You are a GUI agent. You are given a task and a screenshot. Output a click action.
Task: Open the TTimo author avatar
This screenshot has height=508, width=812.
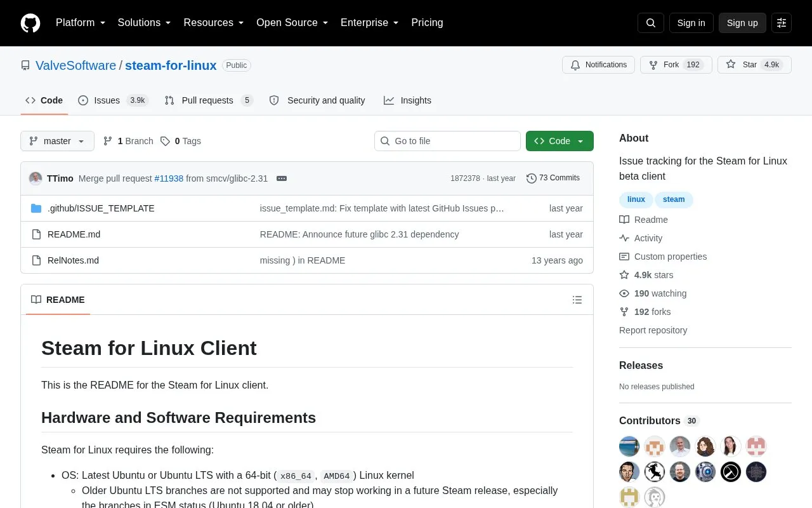click(x=36, y=178)
